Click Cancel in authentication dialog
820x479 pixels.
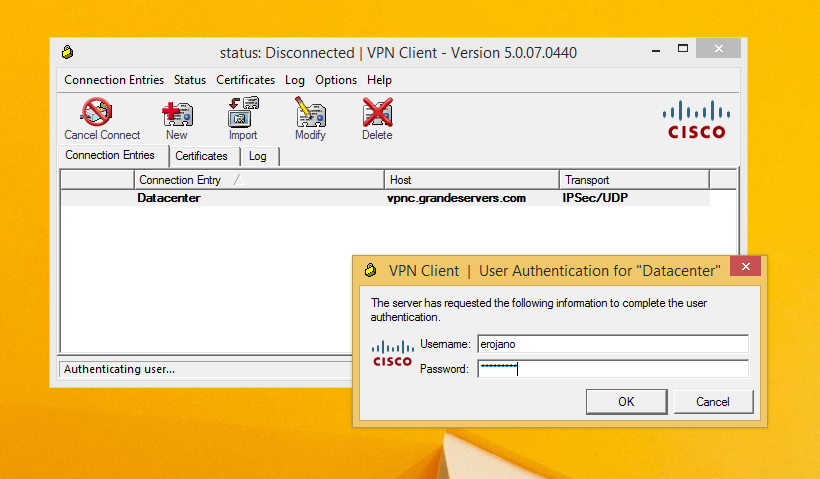coord(713,402)
